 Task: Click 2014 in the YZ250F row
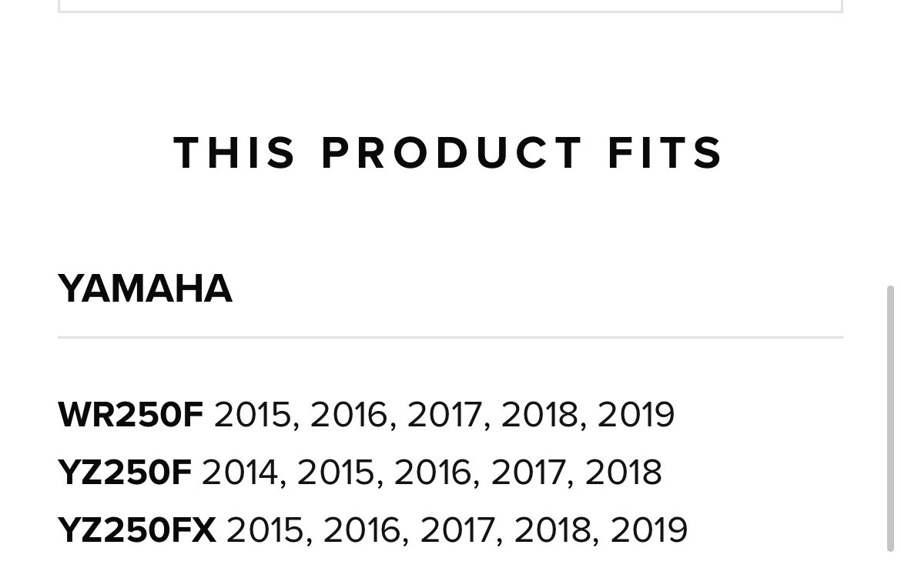click(239, 473)
